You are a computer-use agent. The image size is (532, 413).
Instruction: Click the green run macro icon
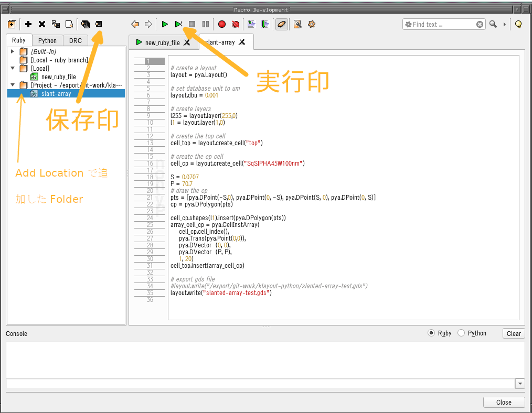[x=165, y=24]
